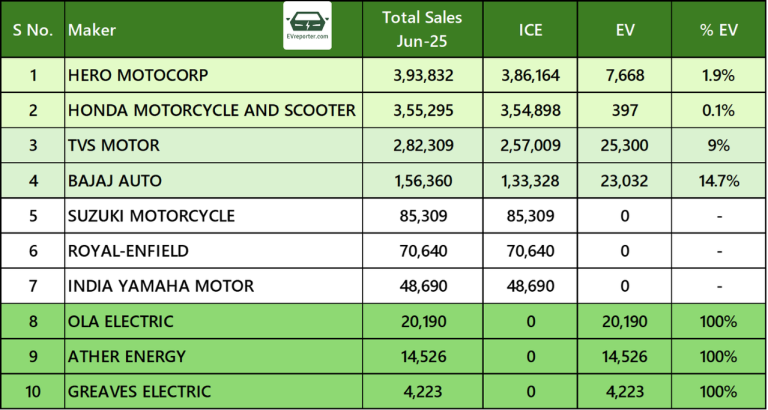Viewport: 768px width, 410px height.
Task: Click total sales value 1,56,360
Action: pyautogui.click(x=422, y=181)
